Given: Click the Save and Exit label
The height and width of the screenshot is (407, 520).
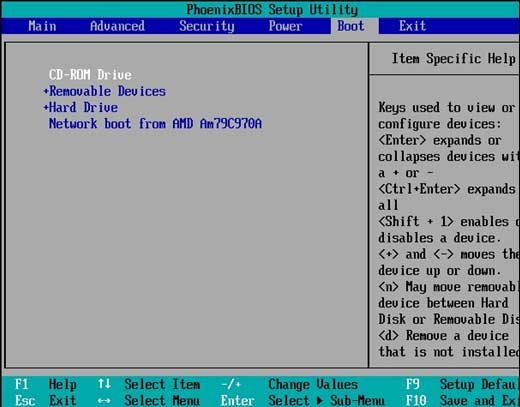Looking at the screenshot, I should (480, 400).
